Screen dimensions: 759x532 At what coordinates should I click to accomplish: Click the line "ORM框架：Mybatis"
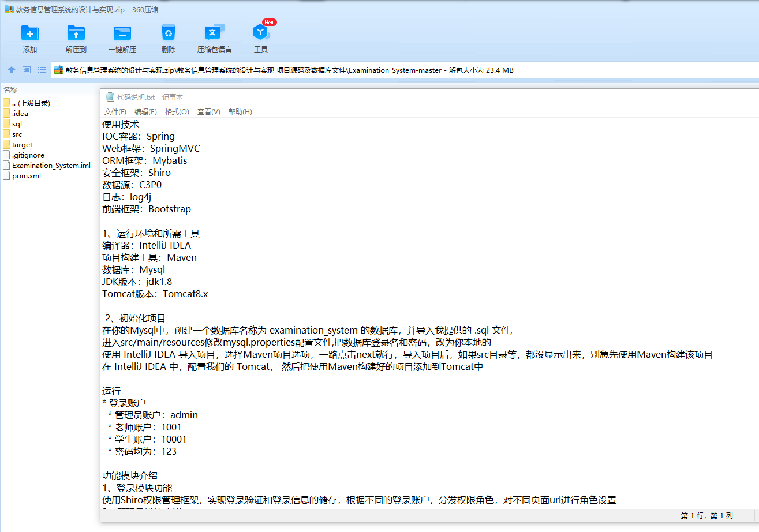coord(145,160)
